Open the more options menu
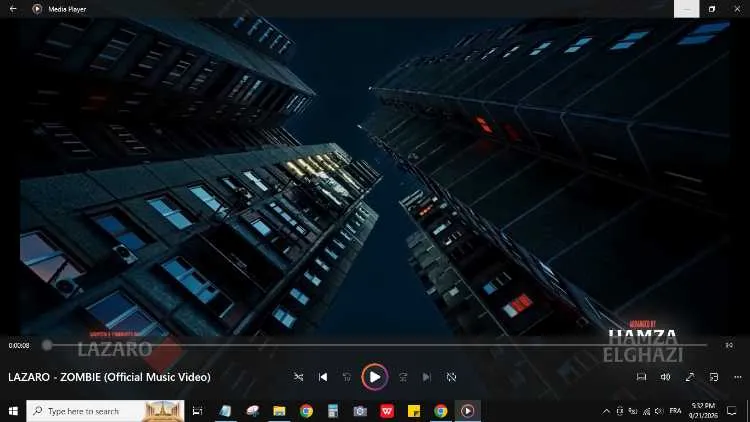 pyautogui.click(x=738, y=377)
